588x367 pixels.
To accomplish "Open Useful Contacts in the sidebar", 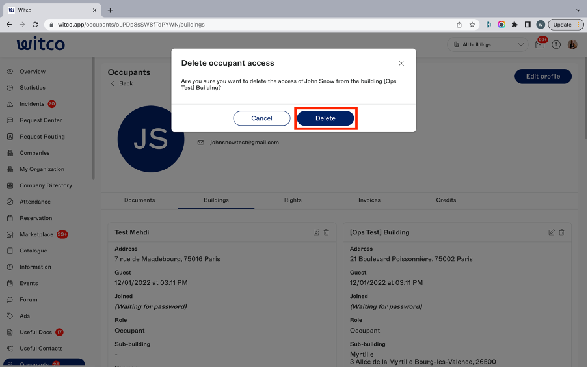I will pos(41,349).
